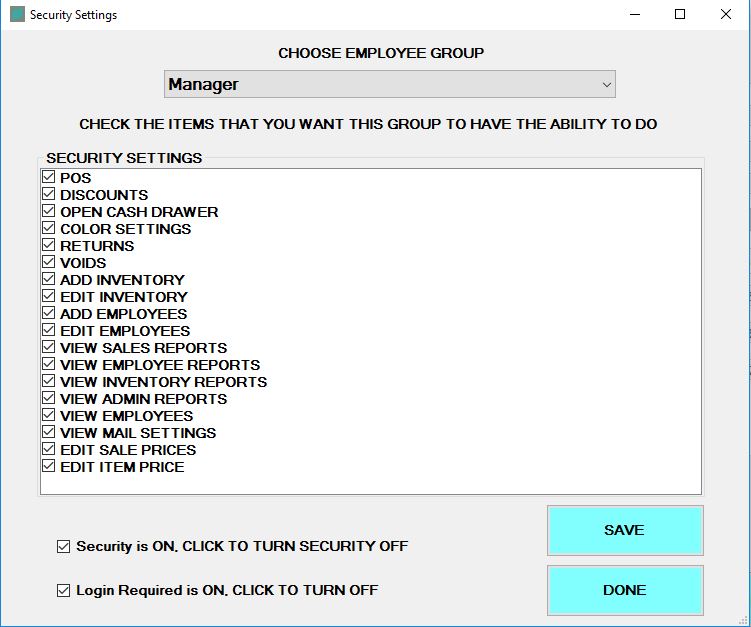Uncheck the POS permission checkbox
751x627 pixels.
coord(48,178)
